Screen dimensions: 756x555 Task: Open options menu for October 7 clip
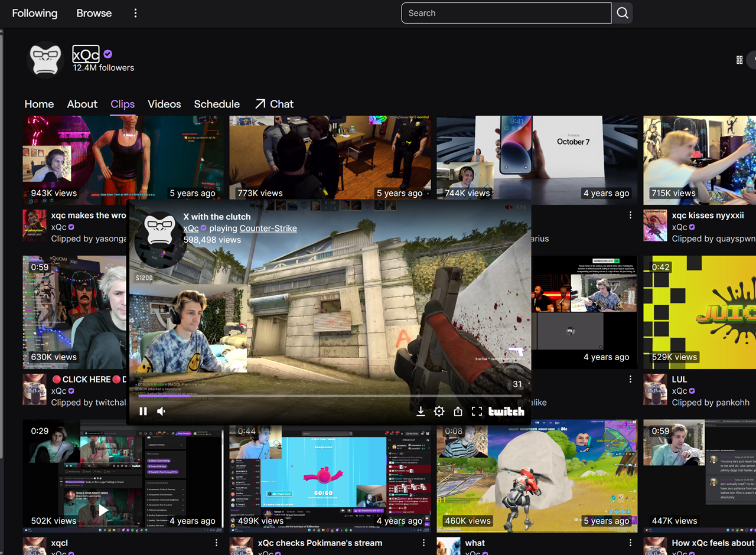pyautogui.click(x=630, y=216)
